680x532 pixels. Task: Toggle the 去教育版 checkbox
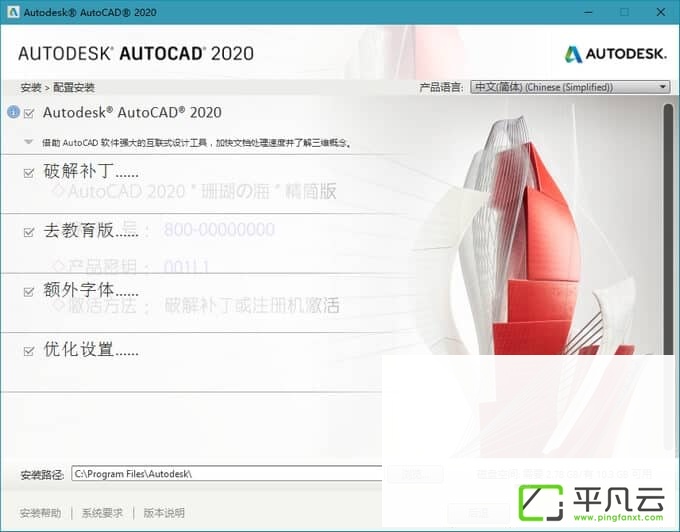[x=29, y=232]
